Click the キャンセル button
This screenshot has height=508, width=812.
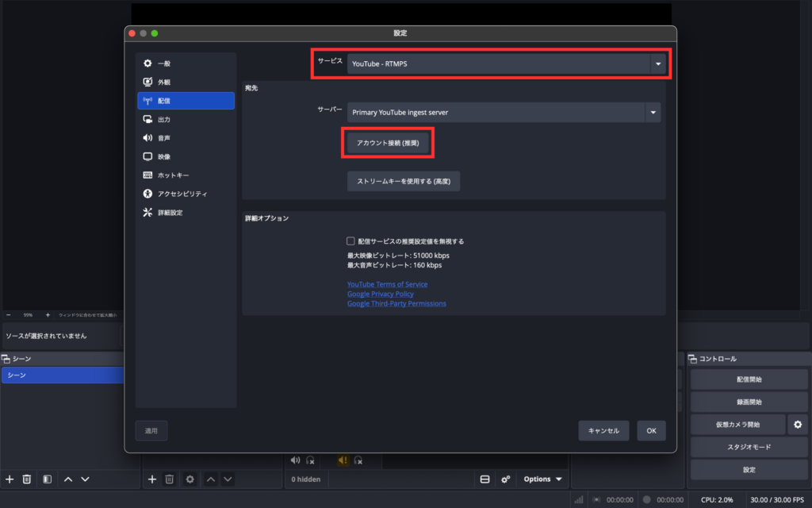603,431
